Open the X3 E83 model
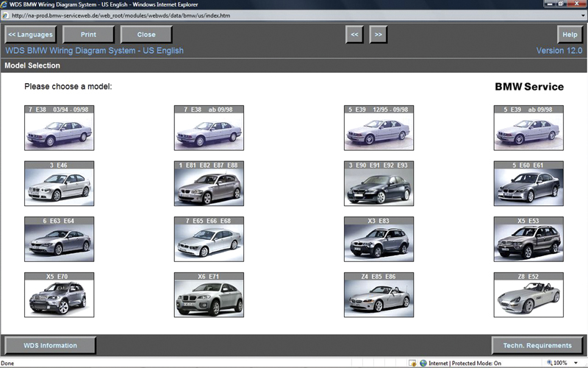588x368 pixels. [379, 238]
